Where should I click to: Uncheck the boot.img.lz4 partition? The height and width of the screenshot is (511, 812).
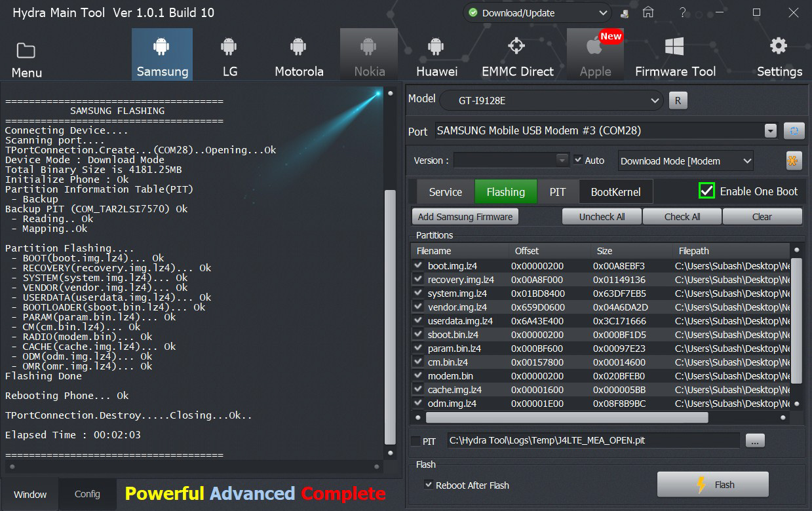click(x=418, y=265)
